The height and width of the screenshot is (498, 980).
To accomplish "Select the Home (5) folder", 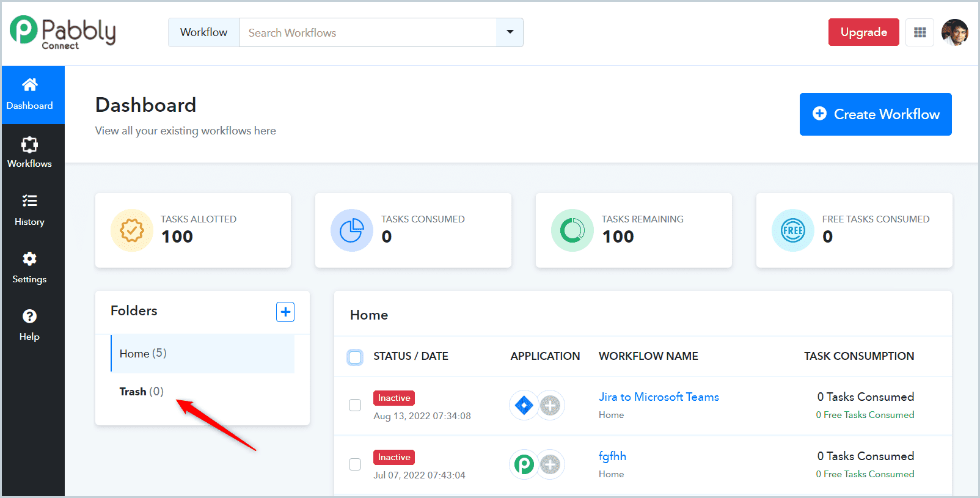I will pos(202,353).
